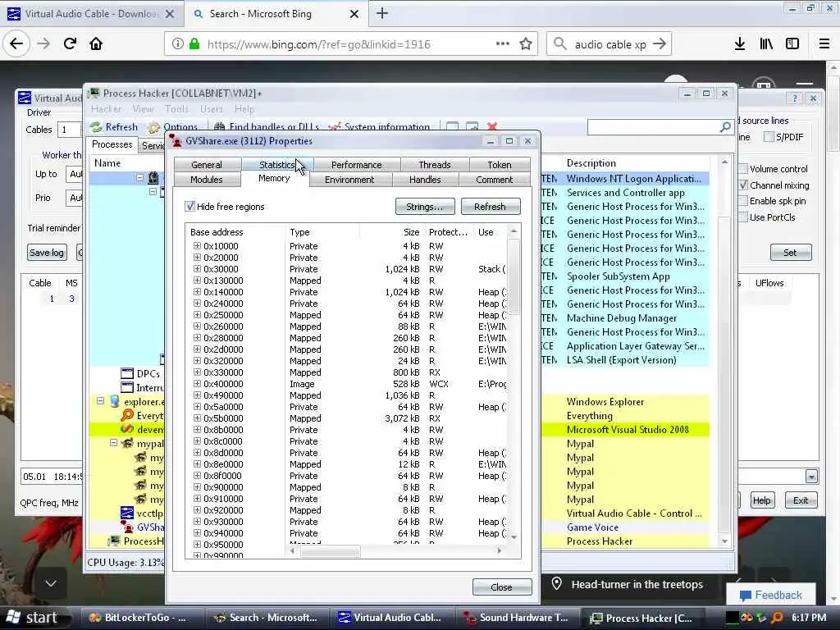Viewport: 840px width, 630px height.
Task: Toggle S/PDIF checkbox
Action: (769, 137)
